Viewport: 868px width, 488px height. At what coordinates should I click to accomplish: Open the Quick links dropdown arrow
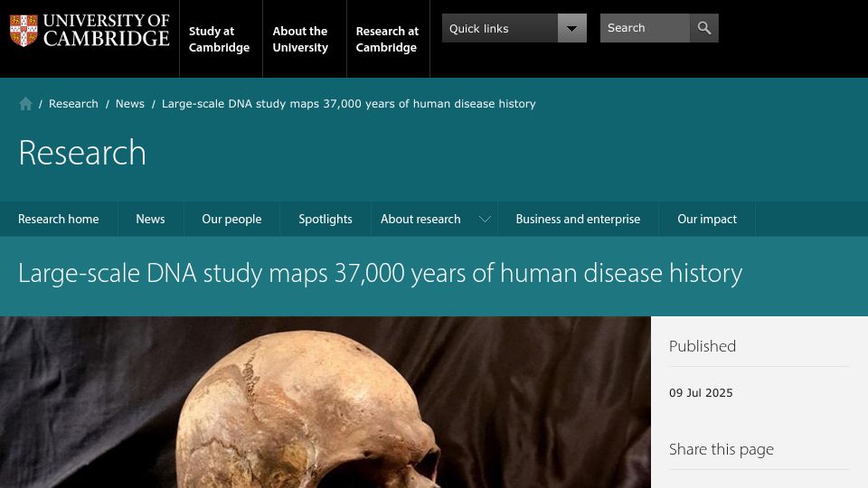tap(571, 28)
